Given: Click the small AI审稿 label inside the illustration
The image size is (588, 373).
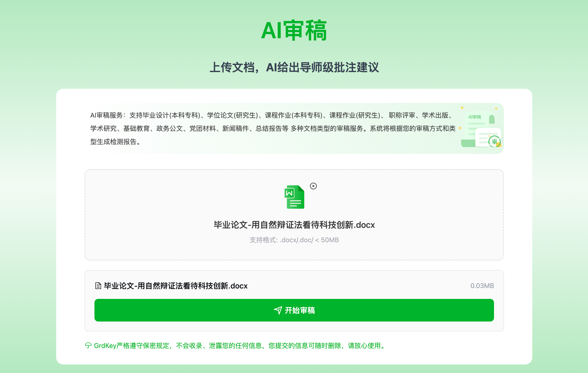Looking at the screenshot, I should (474, 117).
